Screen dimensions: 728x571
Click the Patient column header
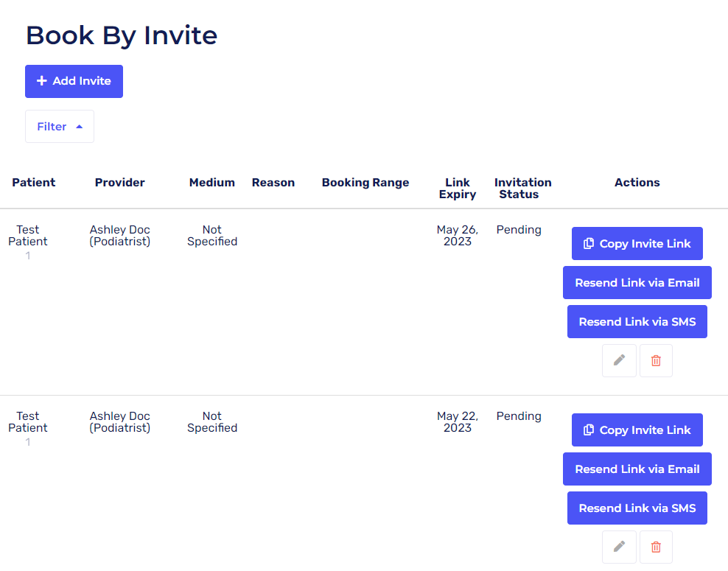click(34, 183)
